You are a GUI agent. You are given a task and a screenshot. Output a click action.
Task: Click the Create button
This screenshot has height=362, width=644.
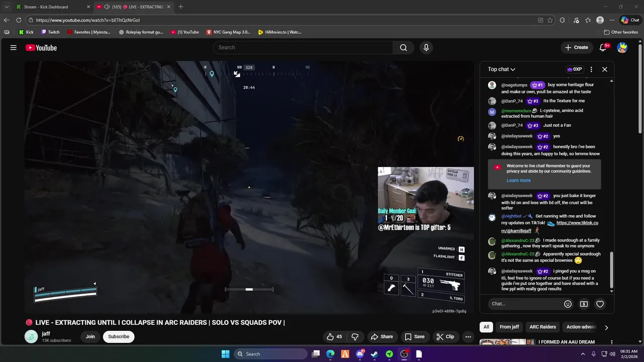coord(577,47)
